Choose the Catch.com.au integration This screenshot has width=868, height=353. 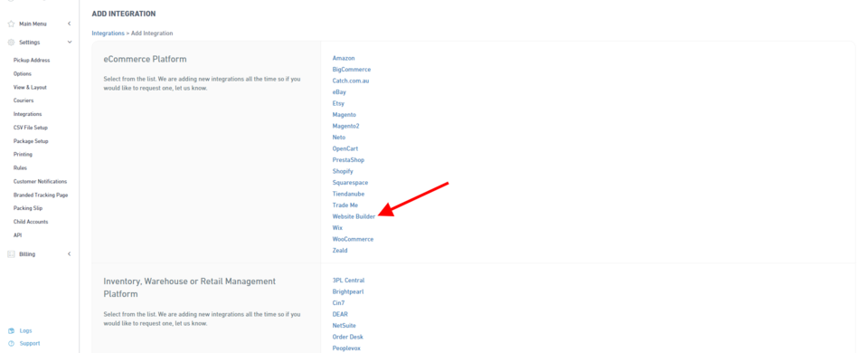(351, 81)
